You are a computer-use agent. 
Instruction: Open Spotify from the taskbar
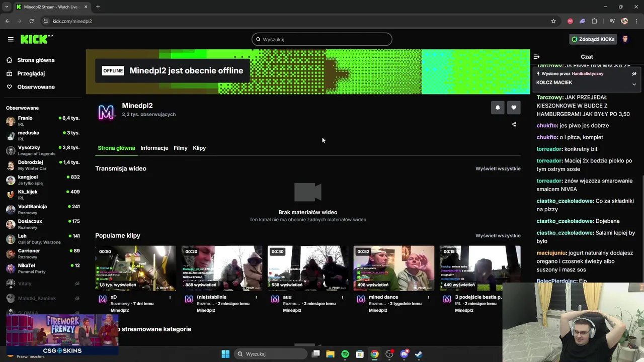coord(345,354)
